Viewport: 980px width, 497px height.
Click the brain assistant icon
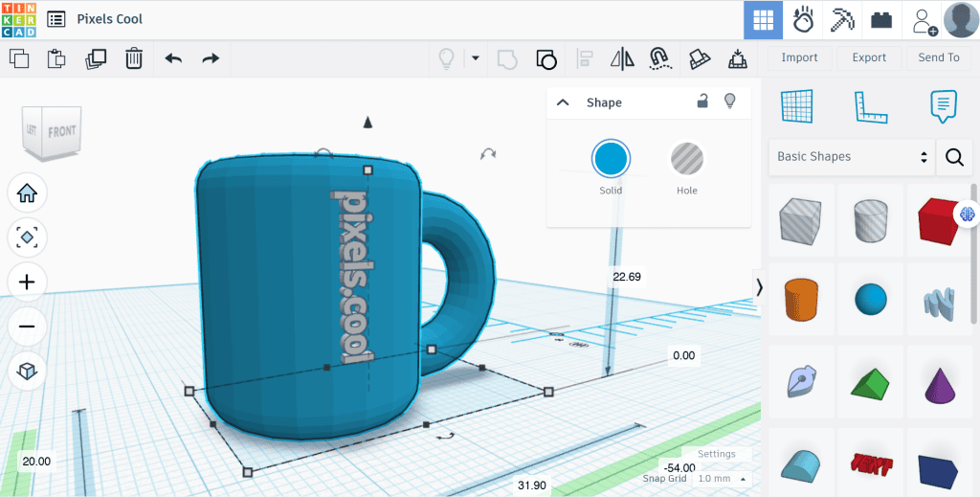[968, 215]
